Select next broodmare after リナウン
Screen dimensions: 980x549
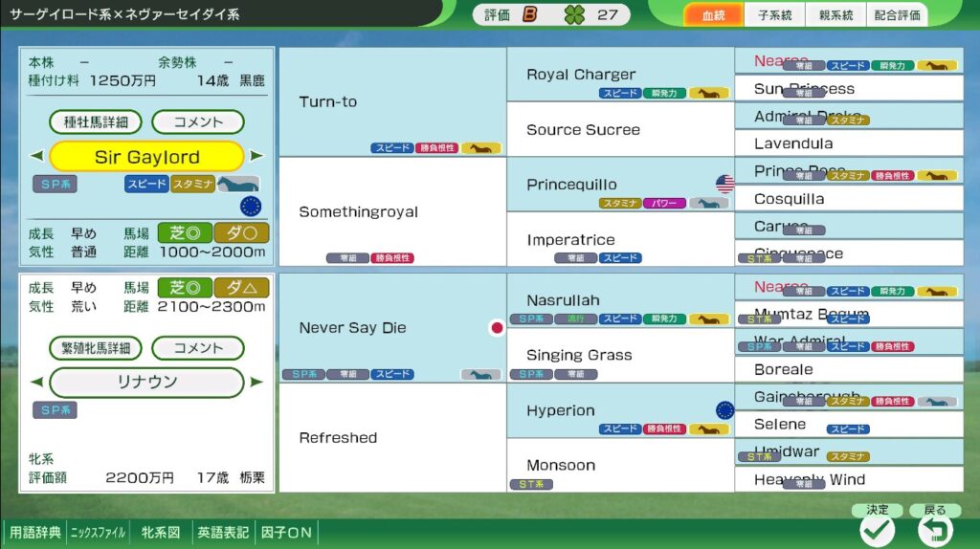[256, 382]
